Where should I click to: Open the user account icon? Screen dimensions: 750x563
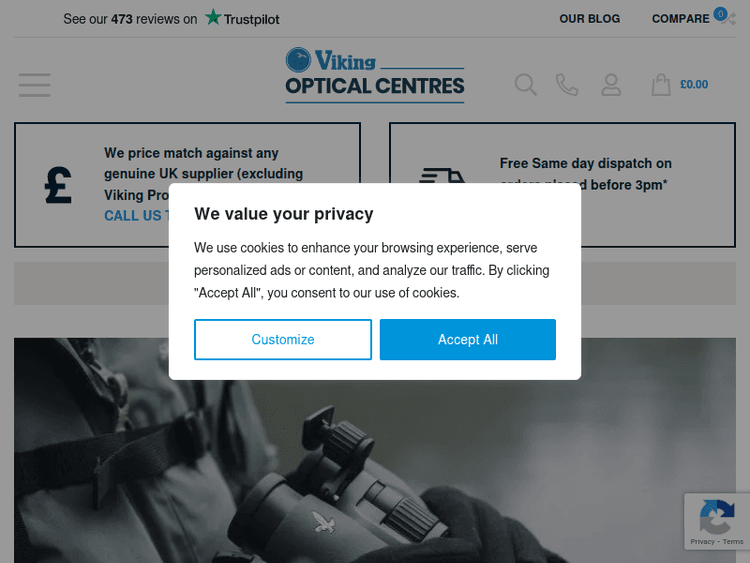(611, 85)
